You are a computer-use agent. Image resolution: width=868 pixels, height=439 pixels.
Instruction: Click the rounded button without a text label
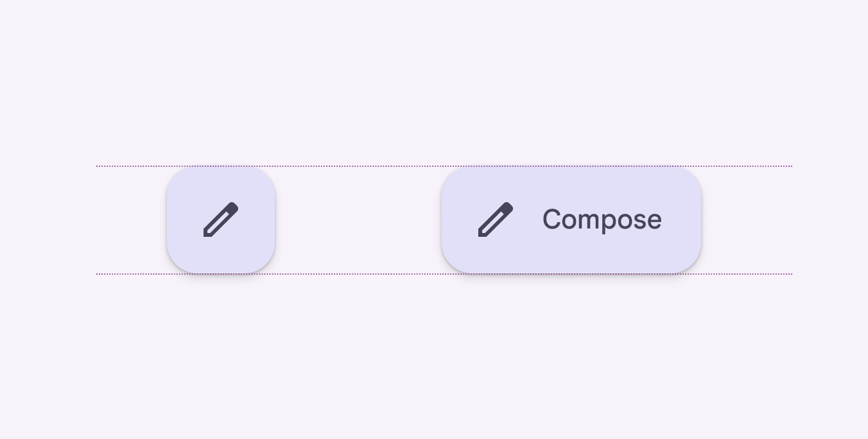[x=221, y=219]
